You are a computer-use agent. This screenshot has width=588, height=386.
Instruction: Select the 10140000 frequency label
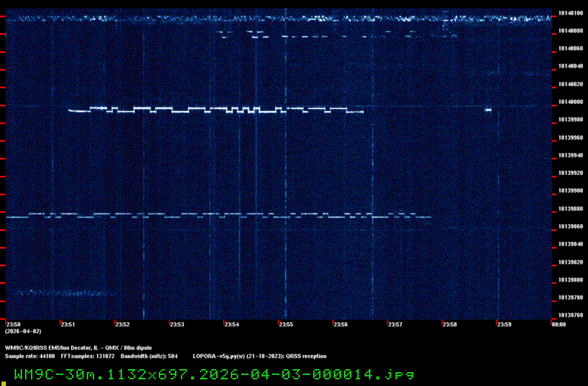pos(570,102)
